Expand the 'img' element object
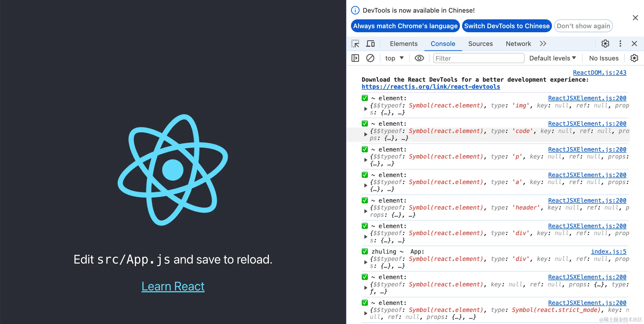The image size is (644, 324). (365, 109)
